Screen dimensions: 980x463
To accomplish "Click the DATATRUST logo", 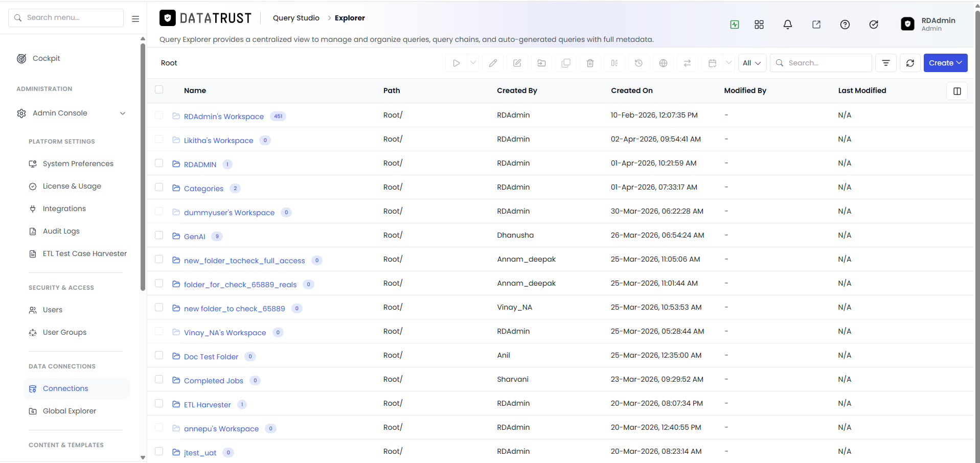I will pyautogui.click(x=206, y=18).
